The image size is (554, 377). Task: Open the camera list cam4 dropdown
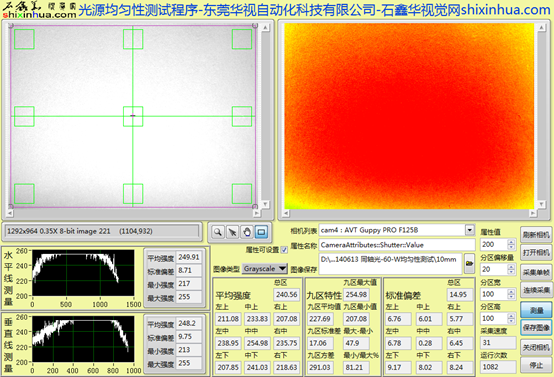pyautogui.click(x=469, y=230)
